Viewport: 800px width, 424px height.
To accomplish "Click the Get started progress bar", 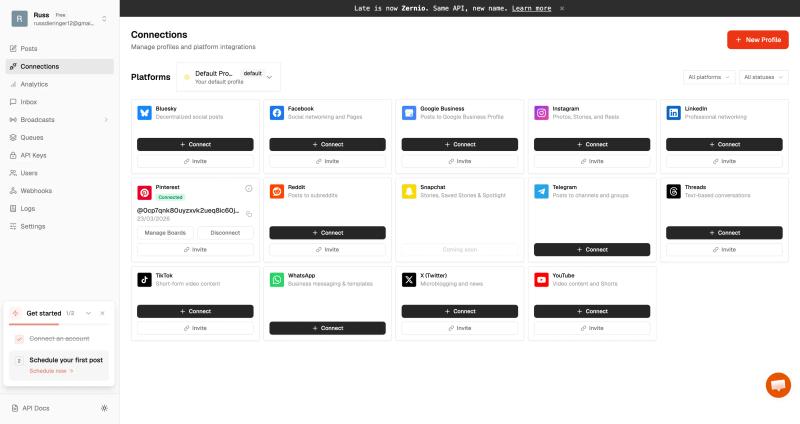I will coord(59,325).
